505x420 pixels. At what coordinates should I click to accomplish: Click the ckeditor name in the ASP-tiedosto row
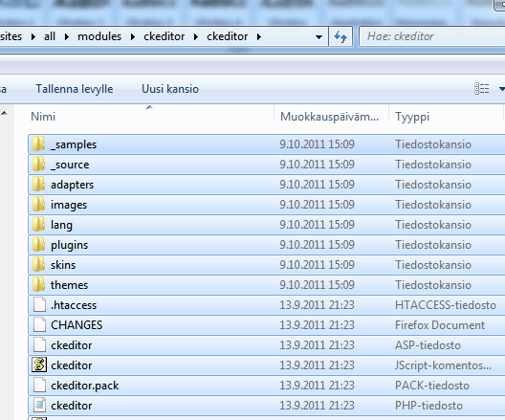(x=72, y=345)
